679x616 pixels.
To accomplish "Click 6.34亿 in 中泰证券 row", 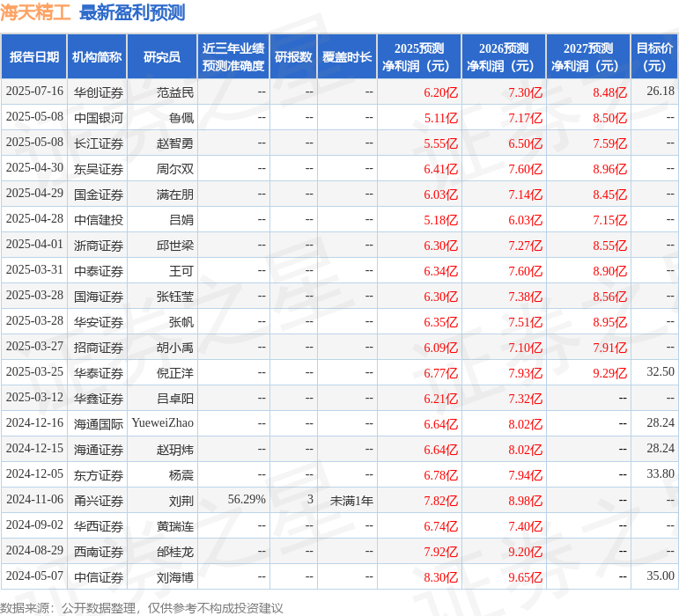I will (x=440, y=271).
